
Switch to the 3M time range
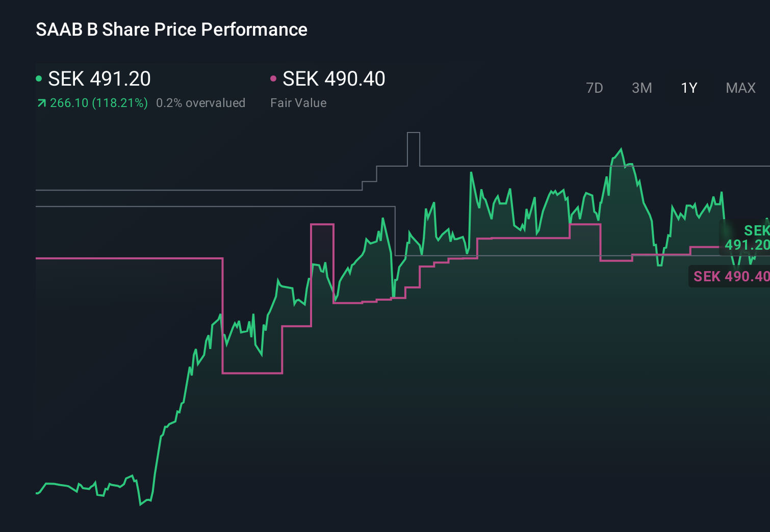click(x=641, y=88)
